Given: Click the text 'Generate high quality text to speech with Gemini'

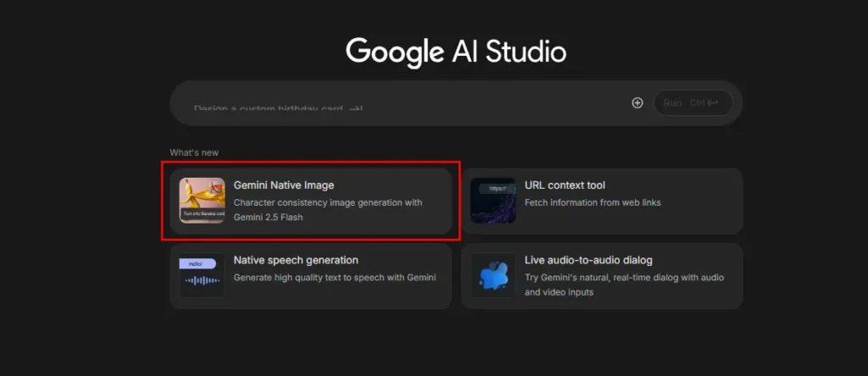Looking at the screenshot, I should [335, 278].
